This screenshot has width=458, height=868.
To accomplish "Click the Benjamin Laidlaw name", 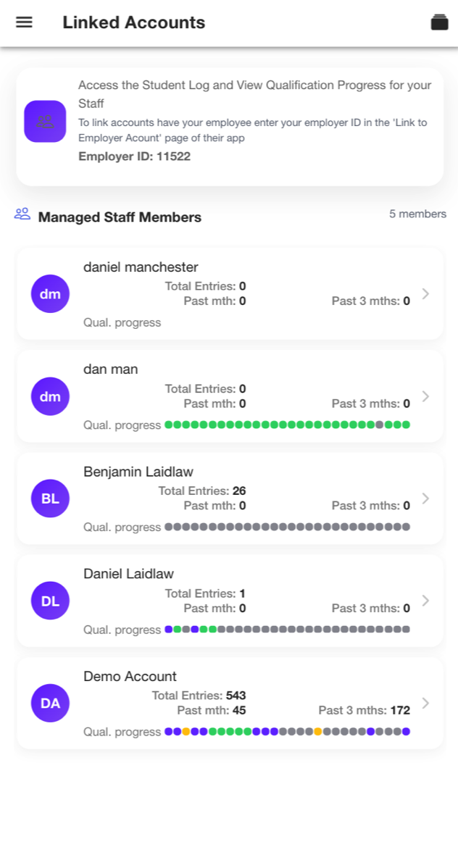I will (138, 472).
